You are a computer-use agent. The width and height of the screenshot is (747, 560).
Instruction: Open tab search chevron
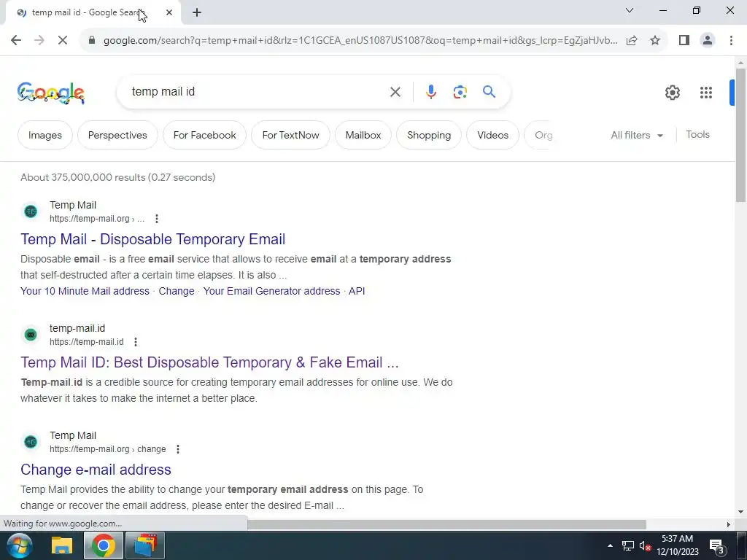[630, 10]
